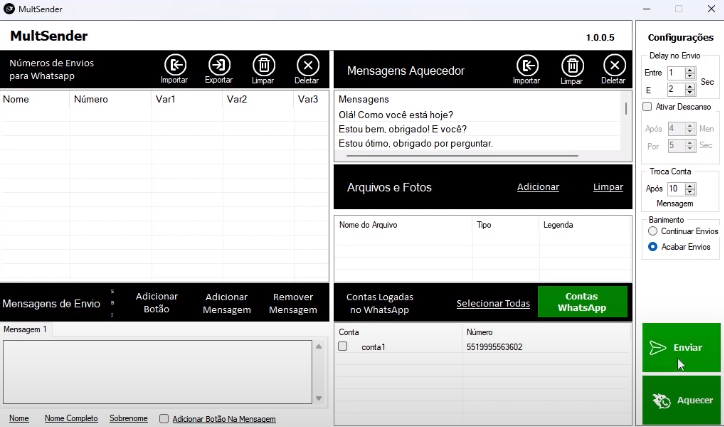Clear numbers list with Limpar trash icon

pos(263,69)
